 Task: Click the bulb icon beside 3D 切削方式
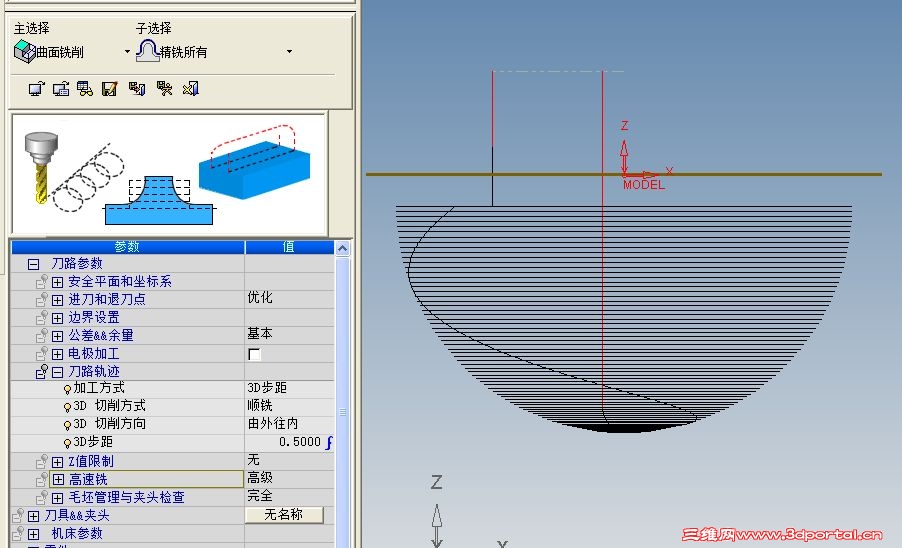(67, 407)
